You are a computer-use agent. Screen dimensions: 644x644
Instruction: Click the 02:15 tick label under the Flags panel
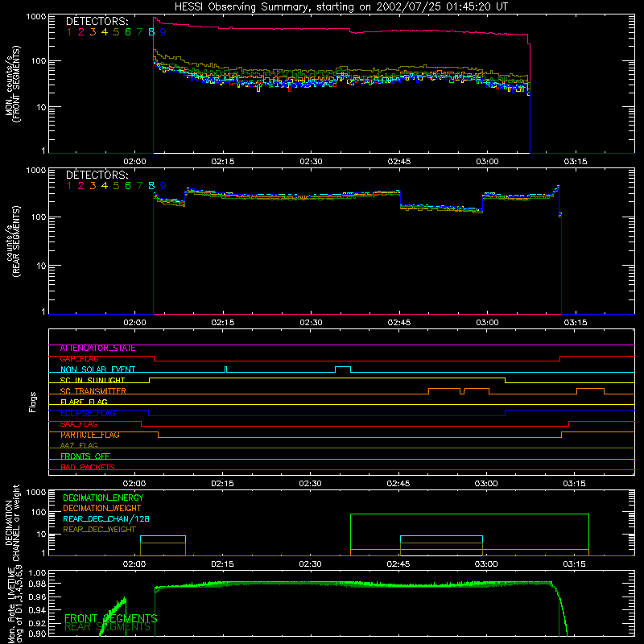pyautogui.click(x=222, y=484)
